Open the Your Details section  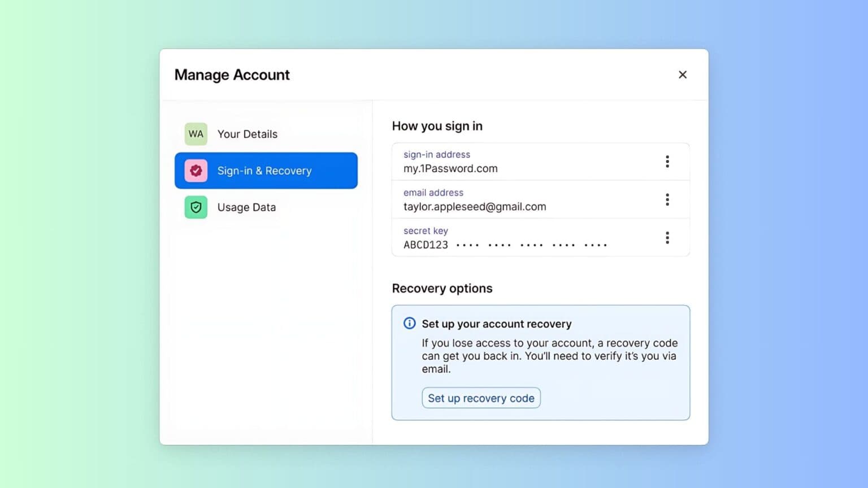[248, 134]
